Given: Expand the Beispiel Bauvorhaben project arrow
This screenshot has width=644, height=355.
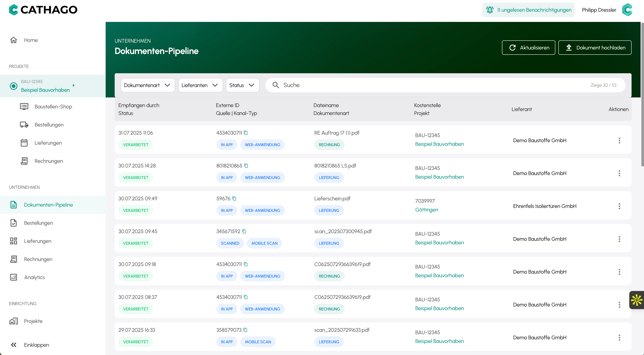Looking at the screenshot, I should click(x=74, y=85).
